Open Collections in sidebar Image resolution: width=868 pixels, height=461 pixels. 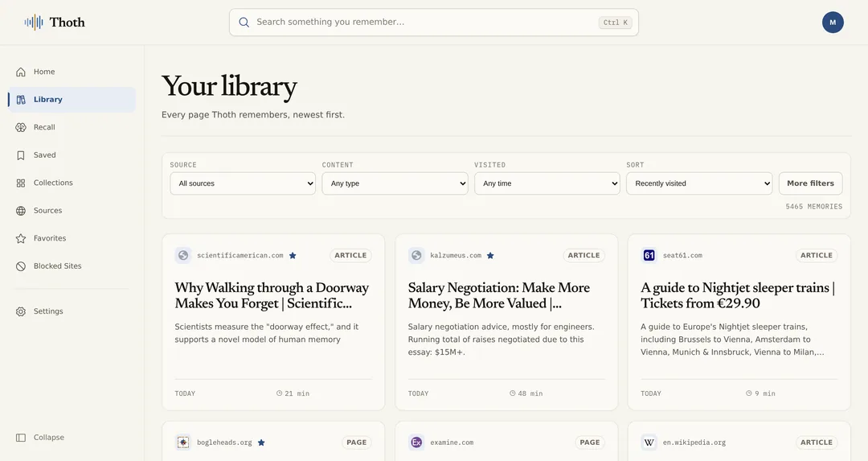point(72,183)
